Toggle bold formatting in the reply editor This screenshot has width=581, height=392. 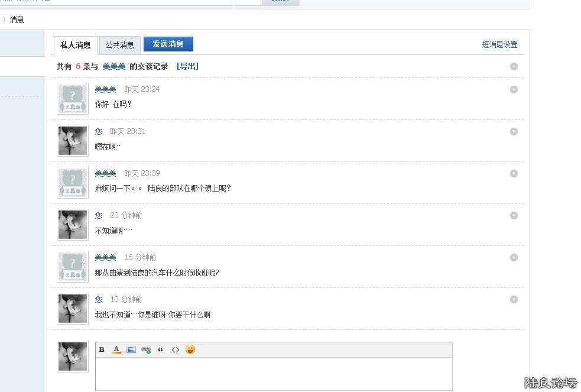102,349
